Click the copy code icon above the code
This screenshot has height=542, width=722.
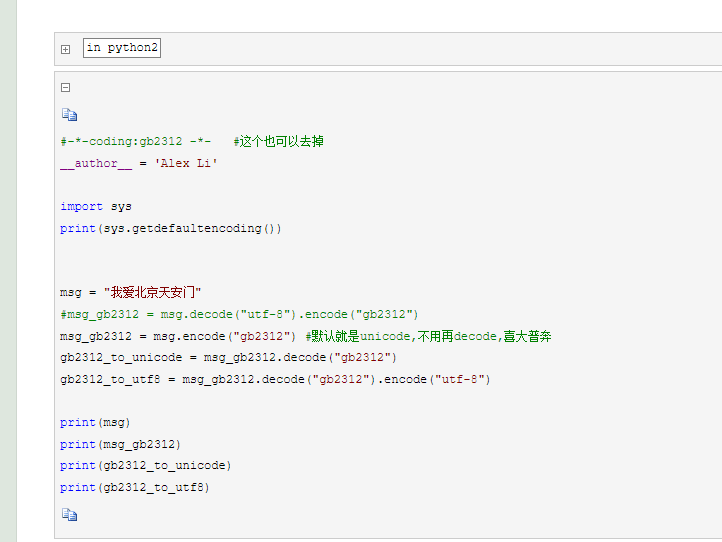69,115
